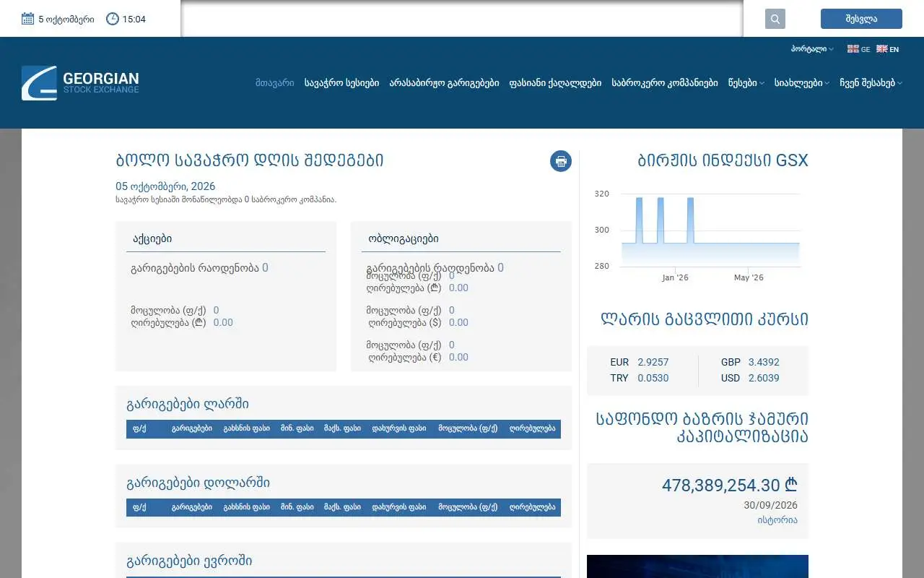The height and width of the screenshot is (578, 924).
Task: Open არასაბირჟო გარიგებები menu item
Action: click(x=444, y=83)
